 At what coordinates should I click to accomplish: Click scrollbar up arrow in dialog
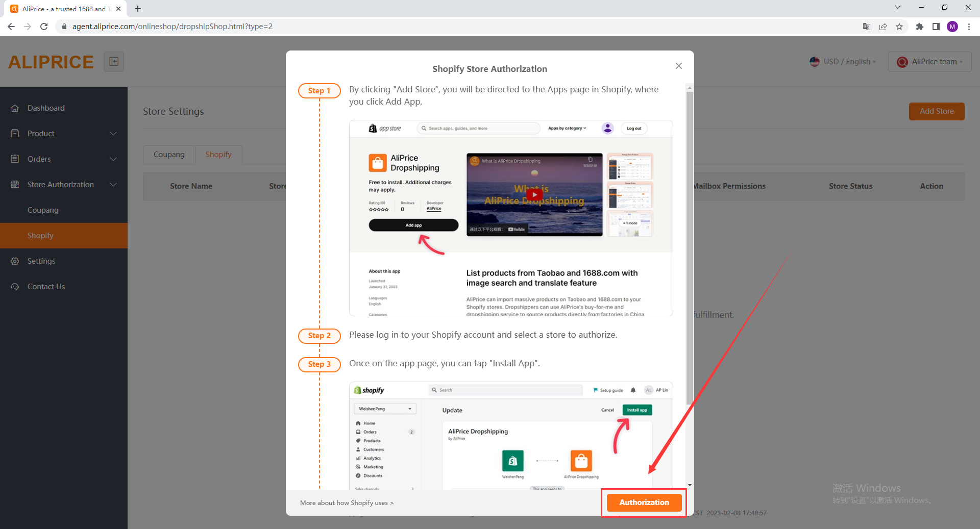pos(690,88)
